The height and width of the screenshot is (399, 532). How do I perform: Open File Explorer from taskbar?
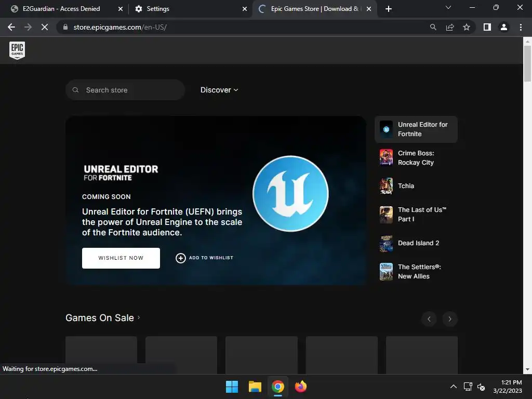click(x=255, y=387)
